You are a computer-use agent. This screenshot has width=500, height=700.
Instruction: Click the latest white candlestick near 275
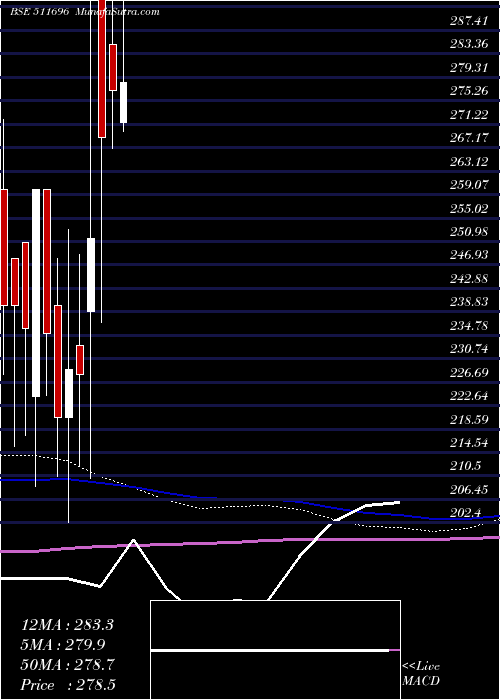click(123, 102)
